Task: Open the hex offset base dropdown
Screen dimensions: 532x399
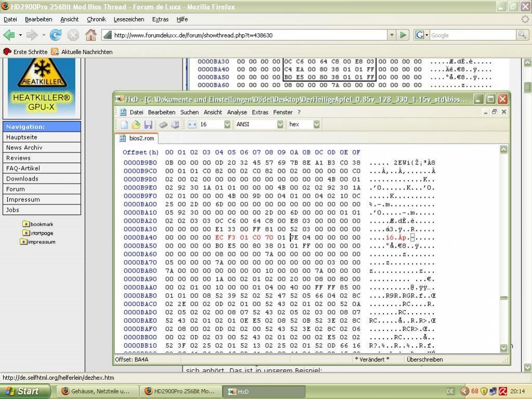Action: 316,124
